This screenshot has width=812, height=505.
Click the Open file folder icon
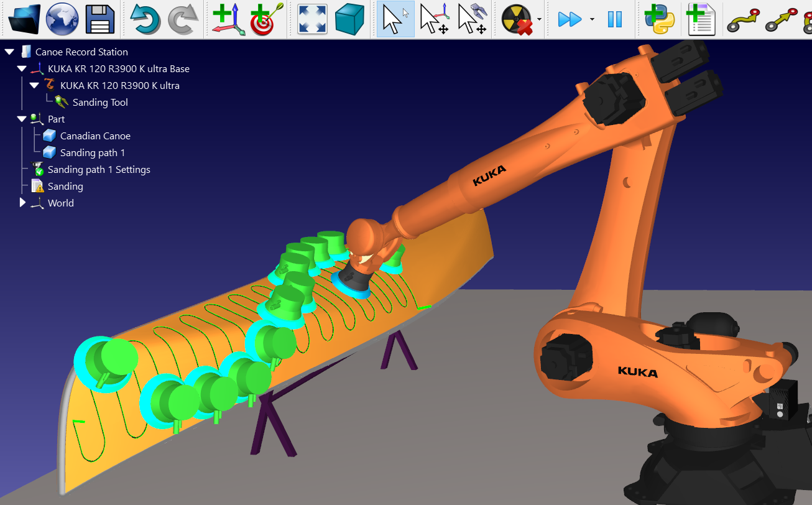24,19
